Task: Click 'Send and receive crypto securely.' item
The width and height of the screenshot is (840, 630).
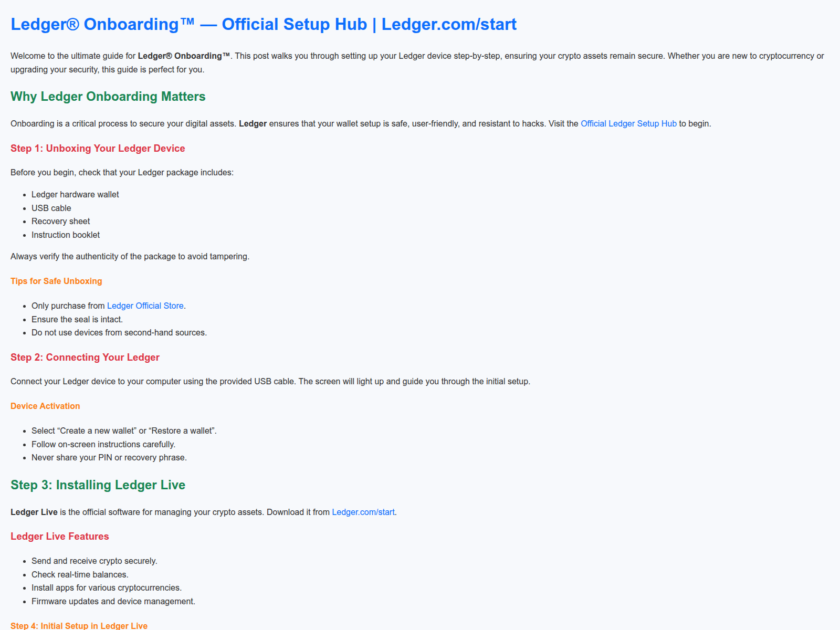Action: tap(94, 561)
